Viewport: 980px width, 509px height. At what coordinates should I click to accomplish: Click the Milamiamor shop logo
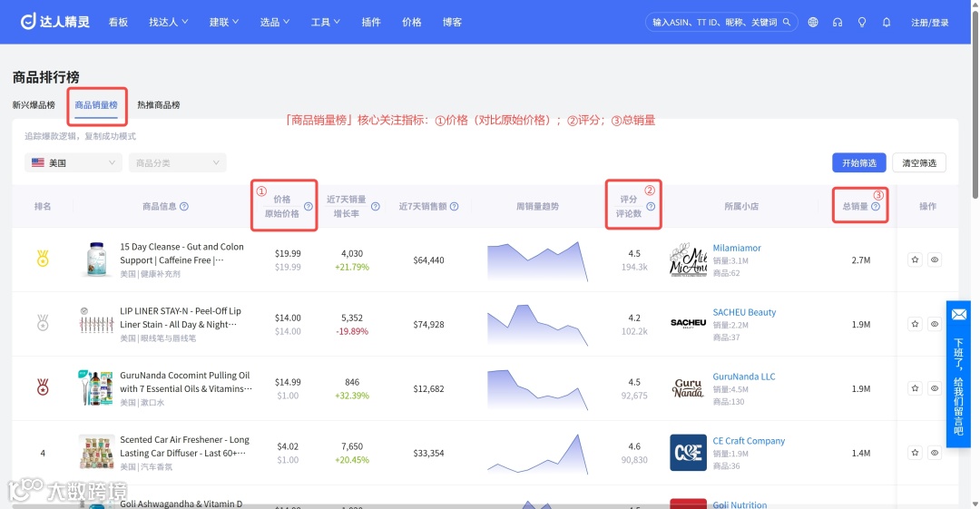[688, 260]
